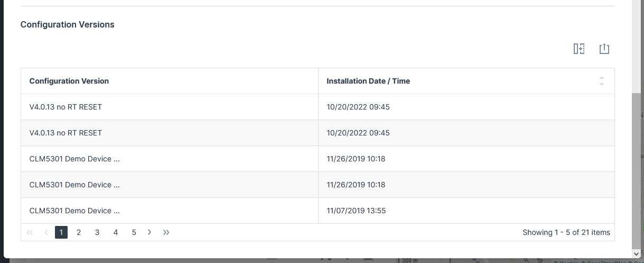Screen dimensions: 644x263
Task: Jump to last page arrow
Action: tap(166, 232)
